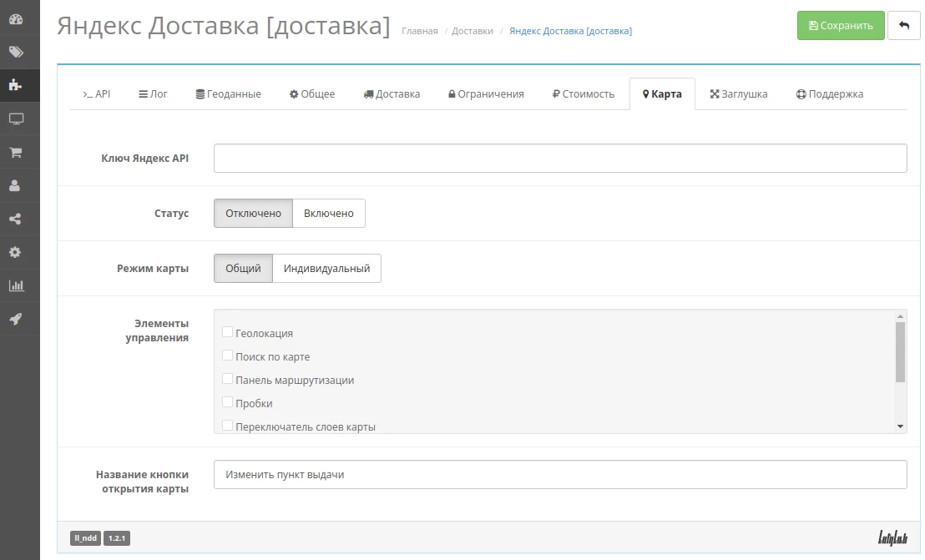
Task: Click the Название кнопки открытия карты label
Action: [142, 482]
